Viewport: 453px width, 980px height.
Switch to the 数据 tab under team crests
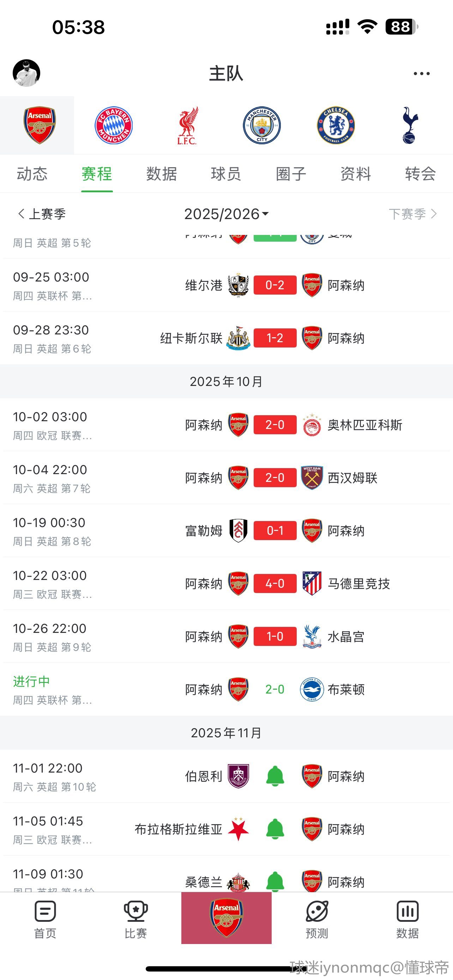click(162, 174)
